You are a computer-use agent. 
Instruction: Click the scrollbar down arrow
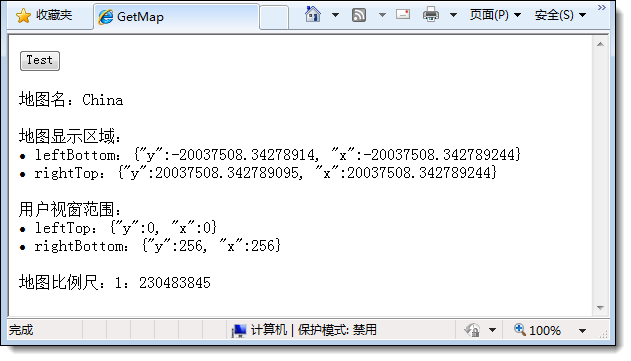tap(600, 308)
